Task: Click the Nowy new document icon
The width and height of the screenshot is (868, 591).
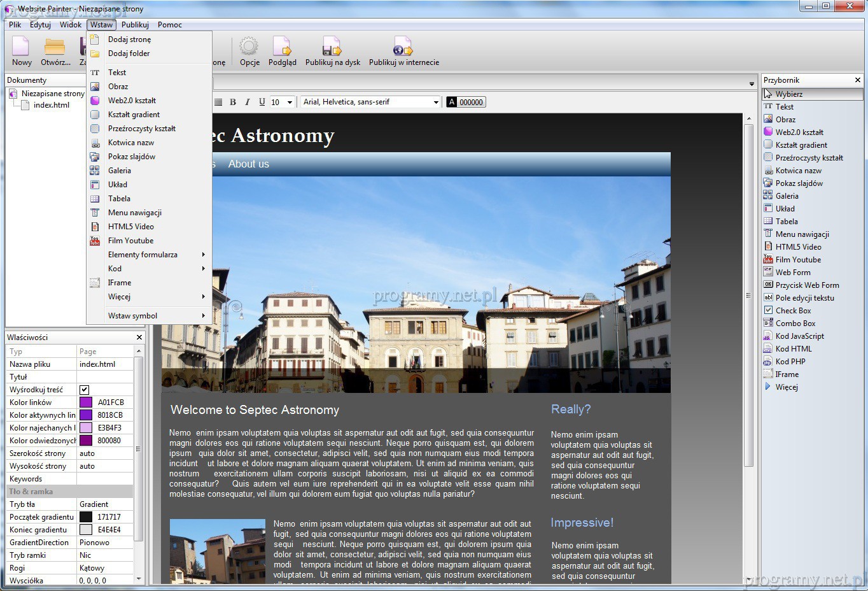Action: [x=21, y=47]
